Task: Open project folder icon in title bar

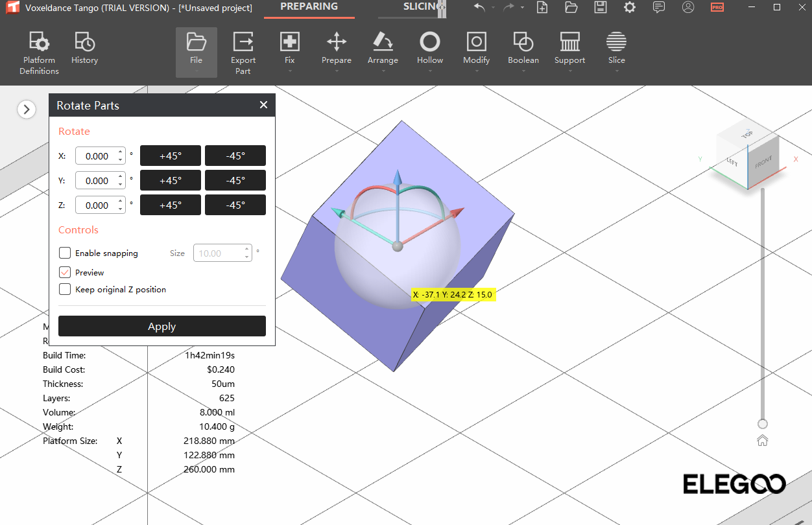Action: point(571,8)
